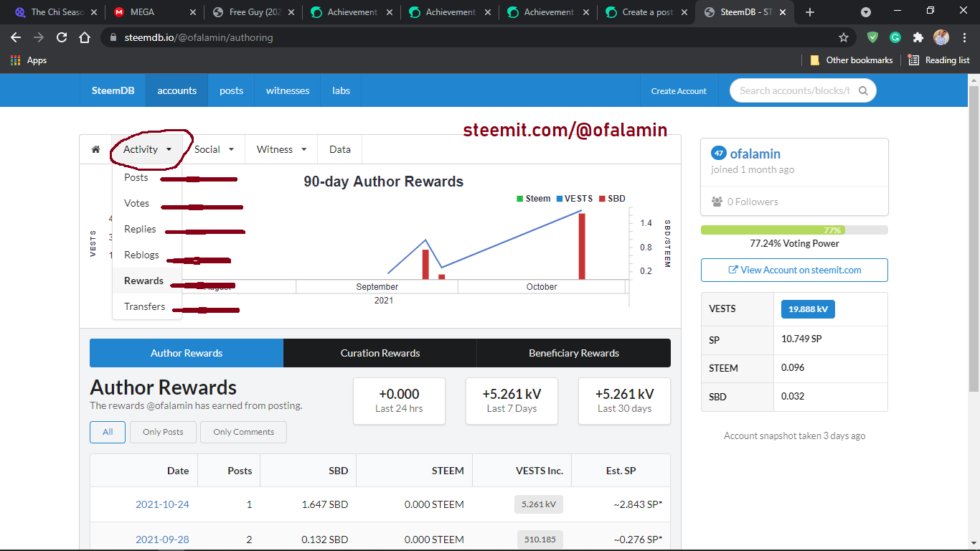
Task: Click the 77% voting power bar
Action: (x=794, y=230)
